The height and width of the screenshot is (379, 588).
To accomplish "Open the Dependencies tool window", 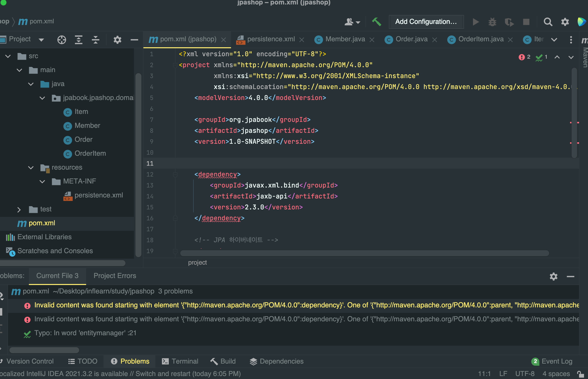I will pyautogui.click(x=276, y=361).
